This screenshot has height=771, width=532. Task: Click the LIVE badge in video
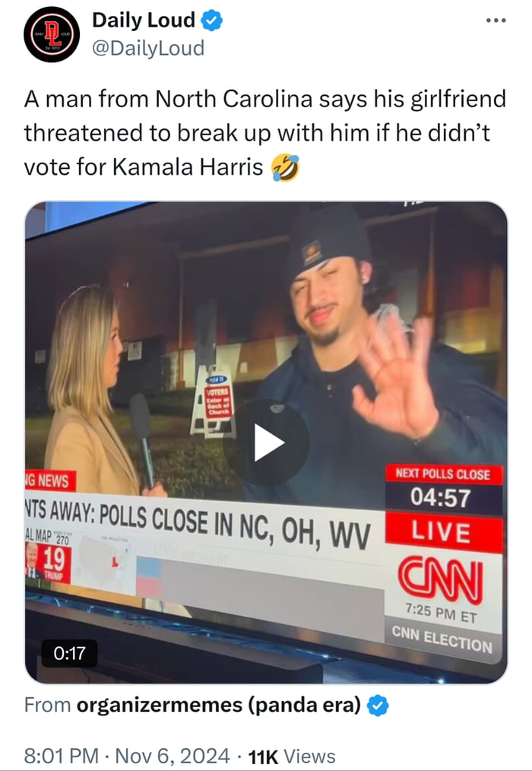(x=443, y=532)
